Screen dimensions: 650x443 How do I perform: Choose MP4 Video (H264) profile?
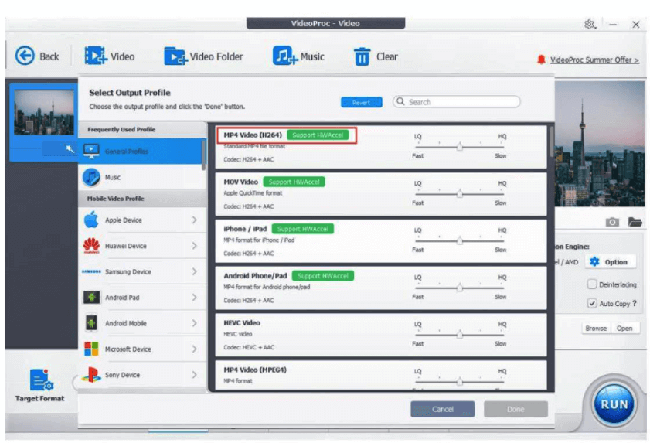pos(381,147)
